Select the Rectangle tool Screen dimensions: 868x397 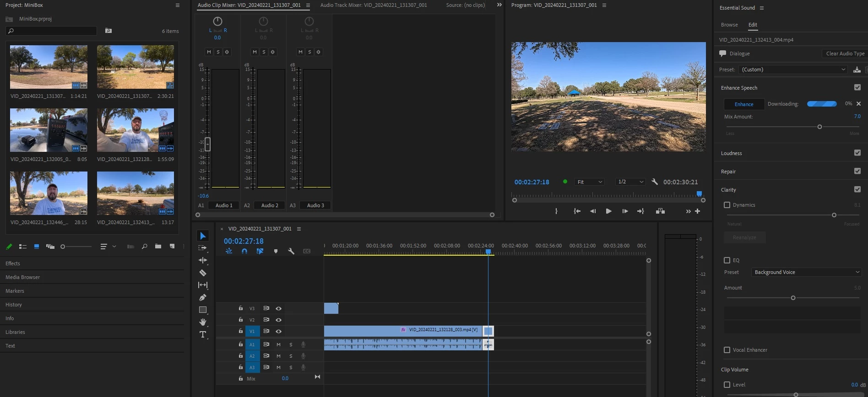[203, 310]
